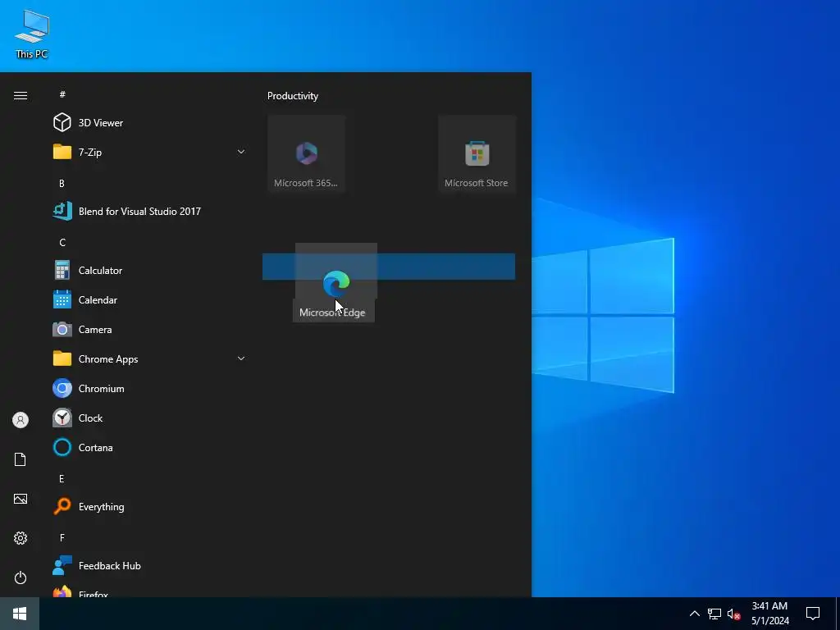Open the Microsoft Store tile
The width and height of the screenshot is (840, 630).
point(477,153)
